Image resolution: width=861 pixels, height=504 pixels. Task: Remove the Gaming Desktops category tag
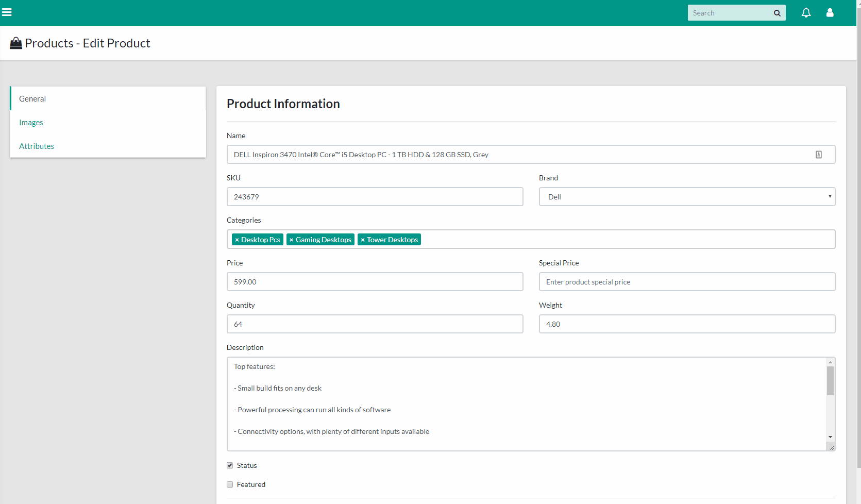tap(292, 239)
